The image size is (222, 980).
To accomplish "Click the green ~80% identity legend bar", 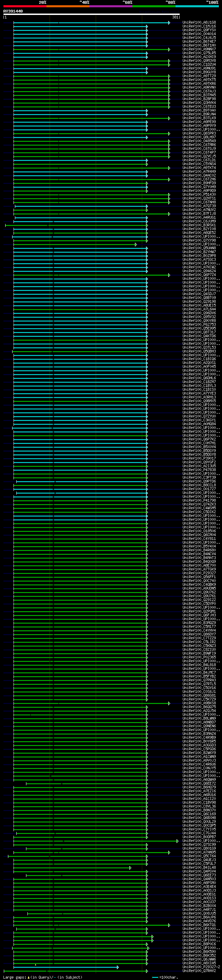I will point(154,6).
